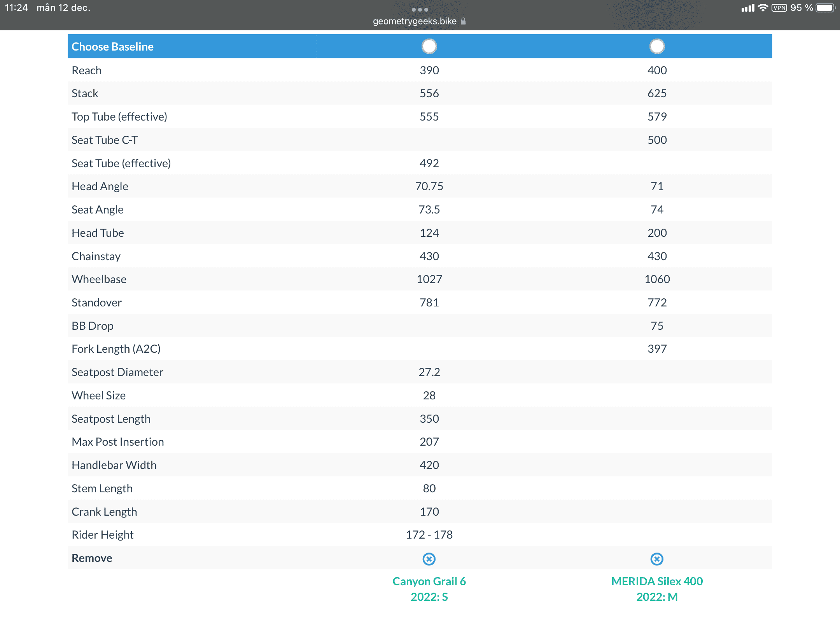Click the BB Drop label

tap(92, 326)
